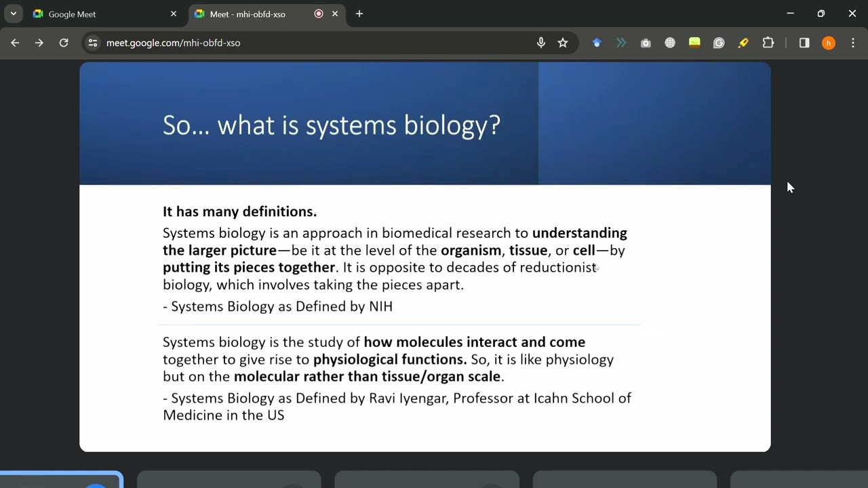Viewport: 868px width, 488px height.
Task: Click the bold phrase 'putting its pieces together'
Action: 249,268
